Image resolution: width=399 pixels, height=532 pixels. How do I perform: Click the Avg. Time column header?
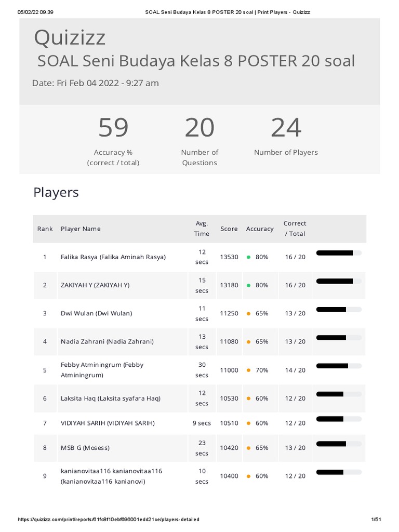(x=202, y=229)
